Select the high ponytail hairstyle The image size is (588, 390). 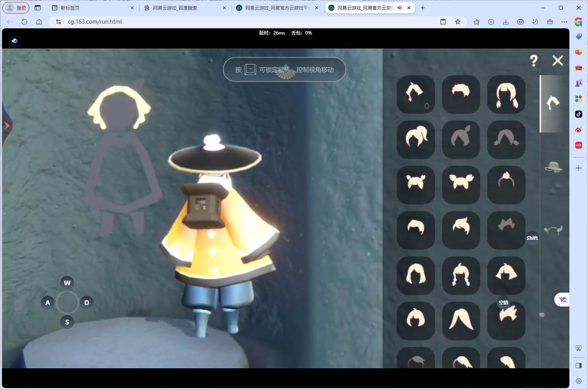tap(416, 140)
